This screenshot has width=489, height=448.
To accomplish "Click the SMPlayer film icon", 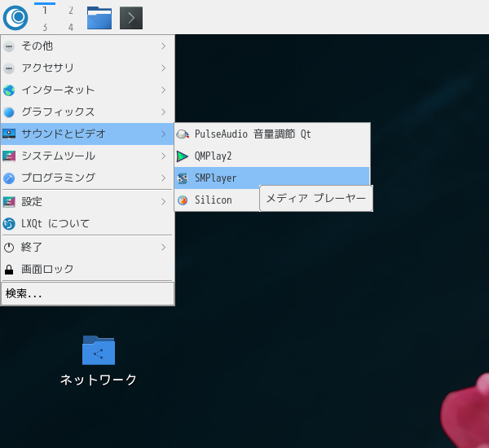I will tap(183, 178).
